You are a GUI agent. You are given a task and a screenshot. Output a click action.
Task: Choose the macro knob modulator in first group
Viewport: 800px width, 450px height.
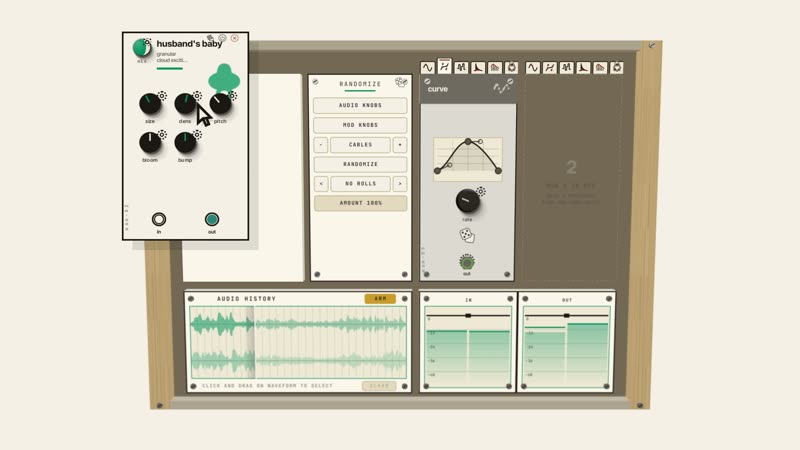pos(512,67)
